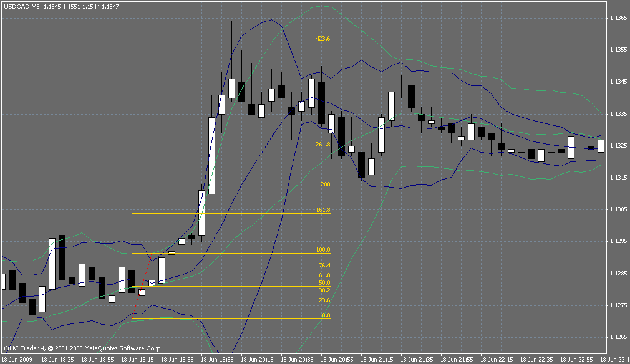Select the 423.6 Fibonacci level label

[x=323, y=39]
